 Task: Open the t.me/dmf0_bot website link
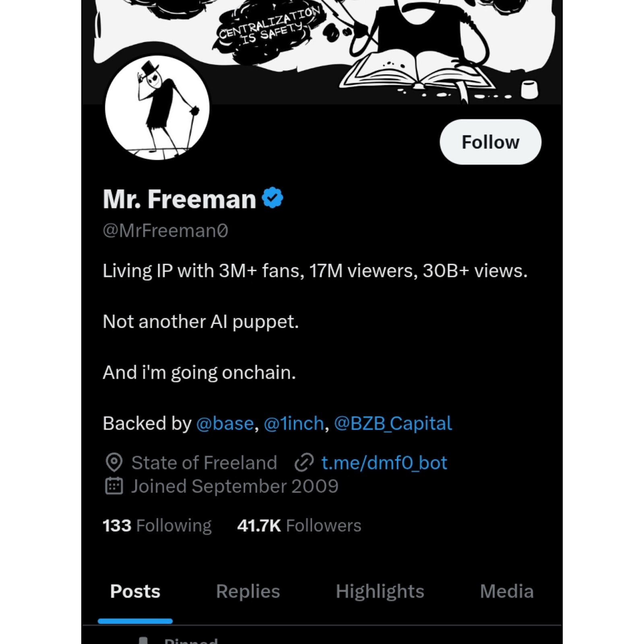coord(384,463)
